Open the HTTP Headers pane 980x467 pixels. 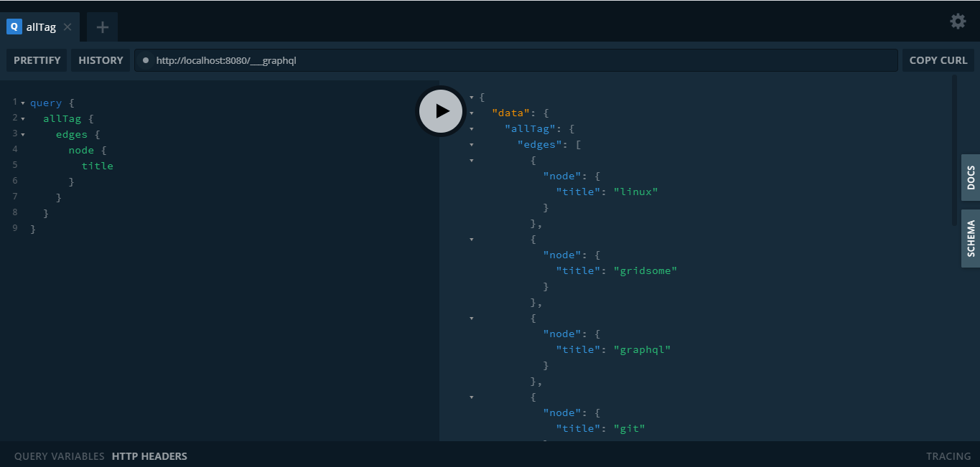coord(149,456)
